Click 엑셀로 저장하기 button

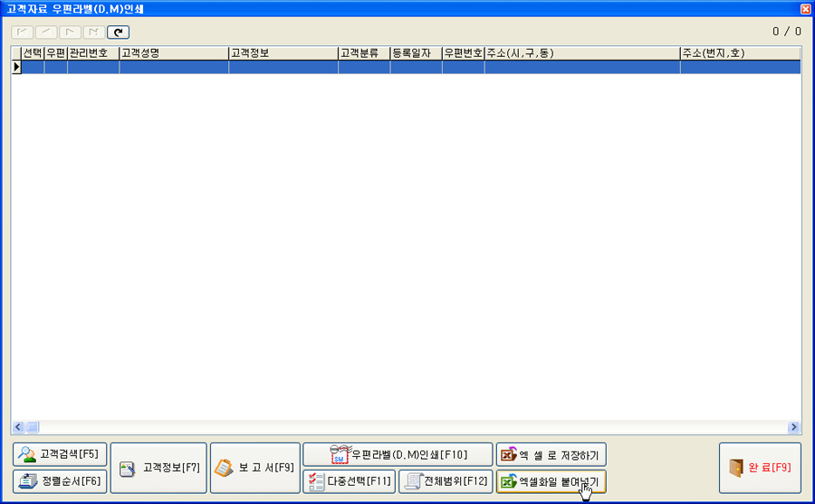coord(551,454)
